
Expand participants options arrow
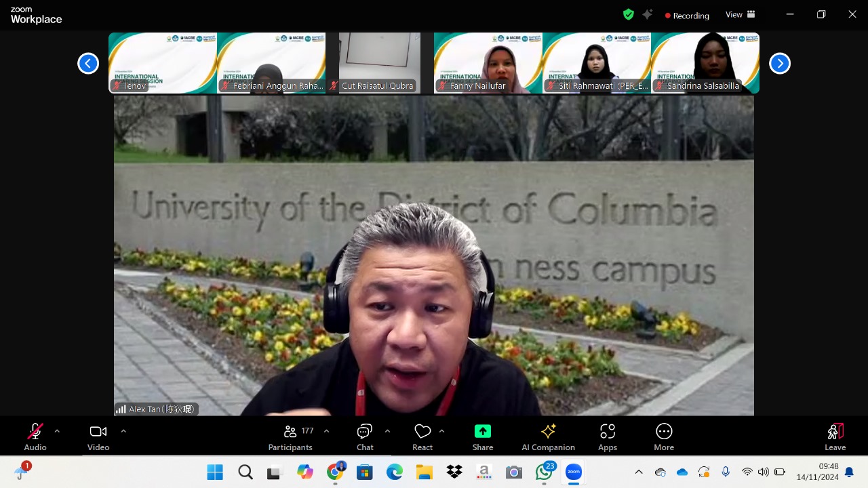click(326, 431)
